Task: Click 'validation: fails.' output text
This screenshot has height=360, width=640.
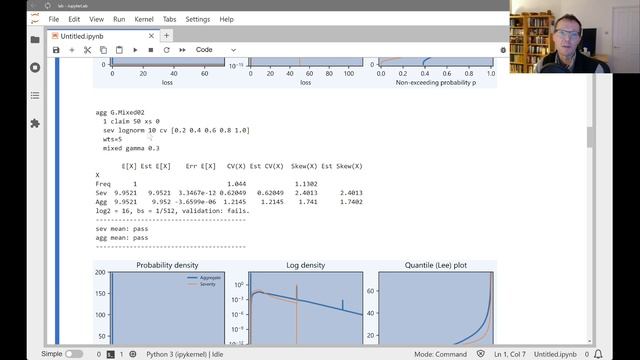Action: (216, 211)
